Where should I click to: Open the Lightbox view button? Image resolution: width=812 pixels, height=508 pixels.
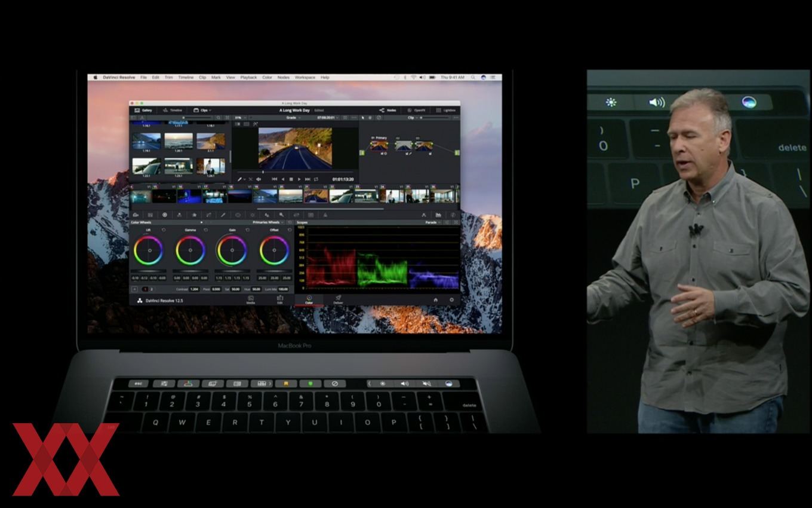[446, 110]
